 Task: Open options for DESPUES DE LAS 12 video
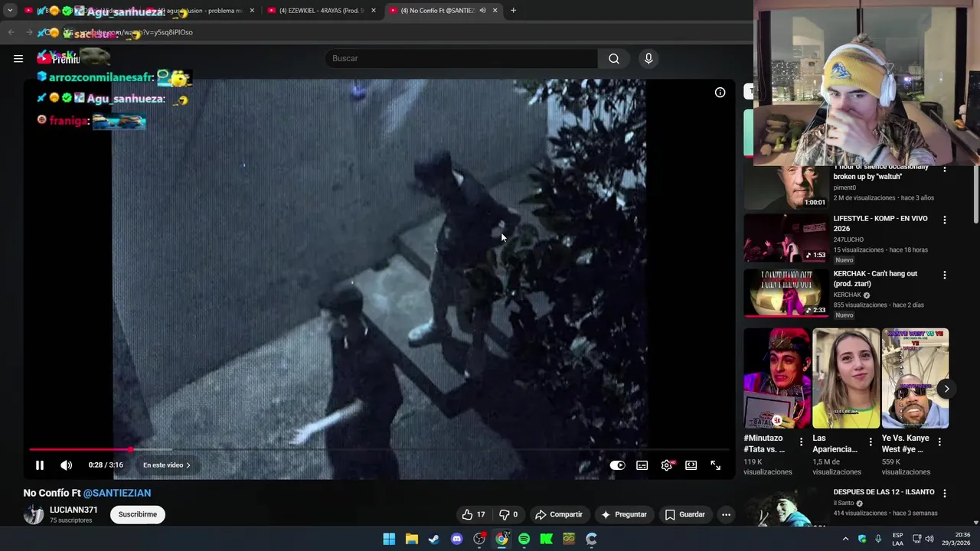tap(944, 494)
